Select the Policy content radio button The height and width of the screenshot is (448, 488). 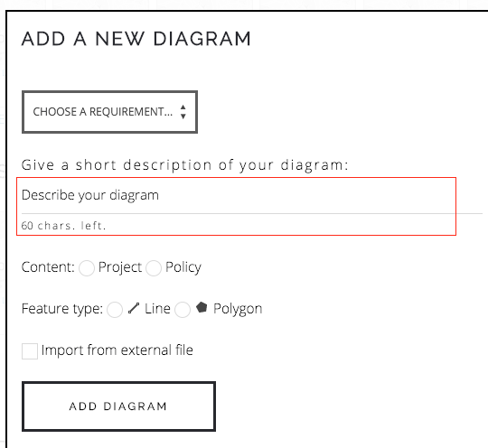pyautogui.click(x=154, y=268)
